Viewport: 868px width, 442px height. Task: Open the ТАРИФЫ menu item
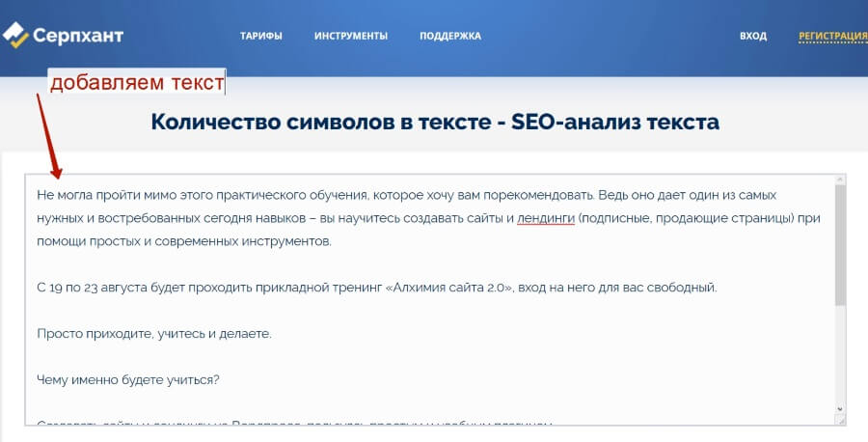click(x=261, y=37)
